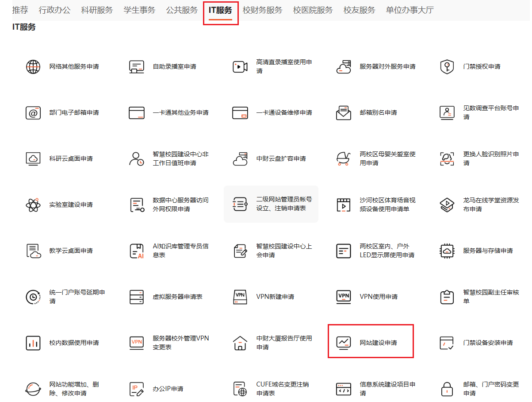
Task: Open the 服务器与存储申请 entry
Action: (x=488, y=251)
